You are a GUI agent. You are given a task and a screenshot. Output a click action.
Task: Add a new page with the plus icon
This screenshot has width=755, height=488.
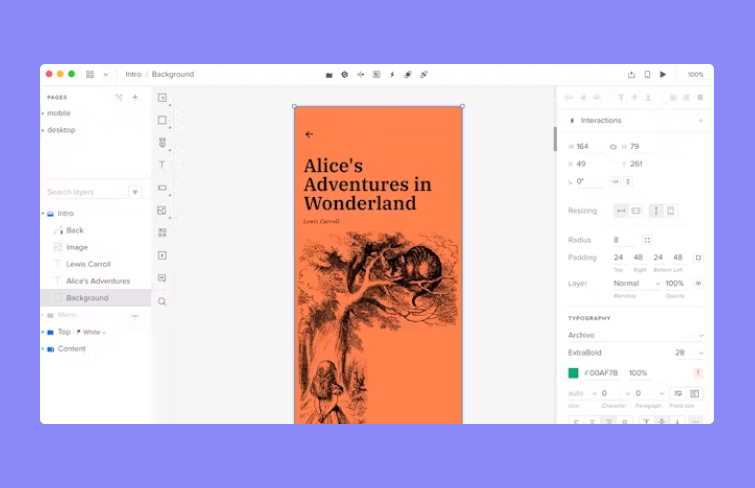click(x=135, y=97)
